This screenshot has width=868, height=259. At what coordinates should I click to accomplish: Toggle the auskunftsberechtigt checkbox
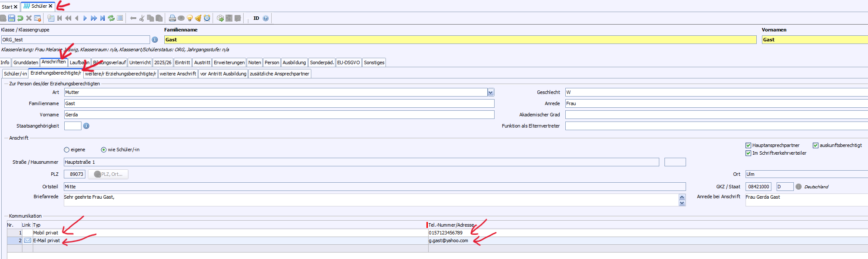click(816, 145)
